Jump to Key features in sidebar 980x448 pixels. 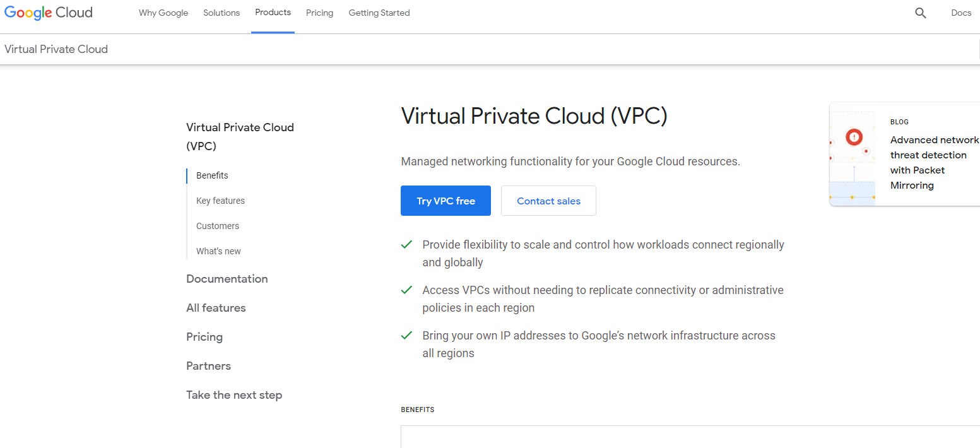pyautogui.click(x=220, y=201)
